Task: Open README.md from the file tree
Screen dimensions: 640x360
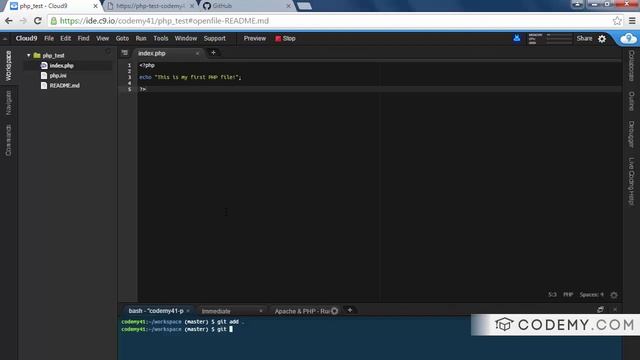Action: (64, 85)
